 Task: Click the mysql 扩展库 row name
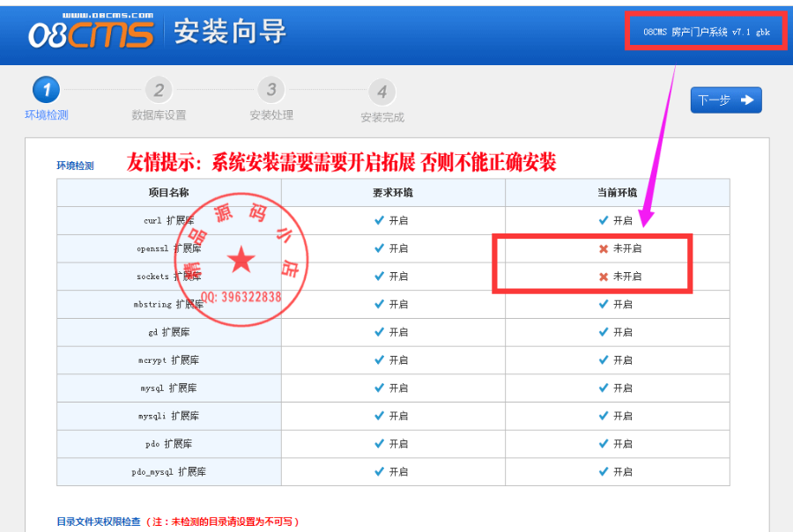[169, 388]
